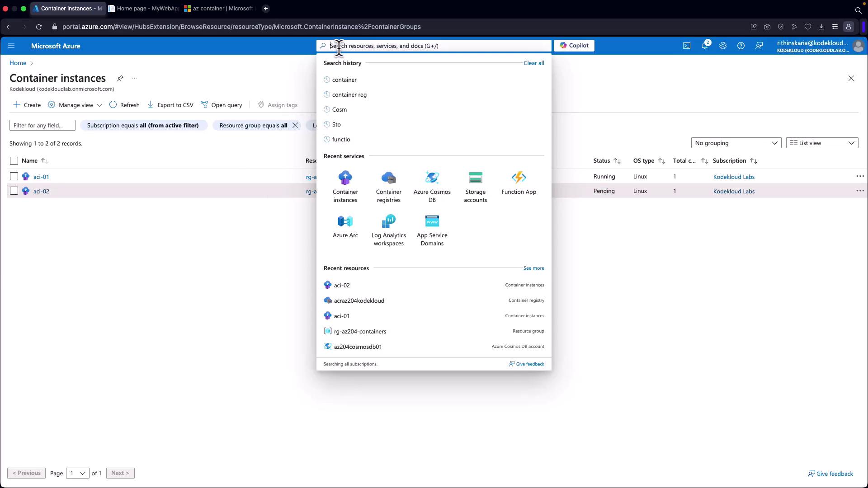This screenshot has height=488, width=868.
Task: Expand the Manage view menu
Action: (x=75, y=105)
